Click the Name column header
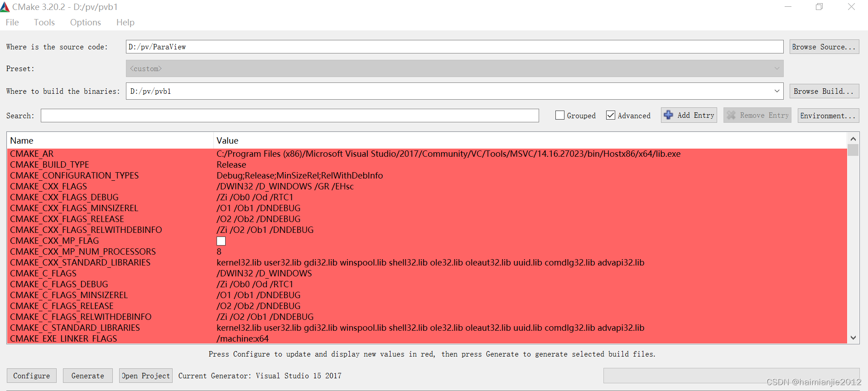This screenshot has width=868, height=391. point(110,140)
